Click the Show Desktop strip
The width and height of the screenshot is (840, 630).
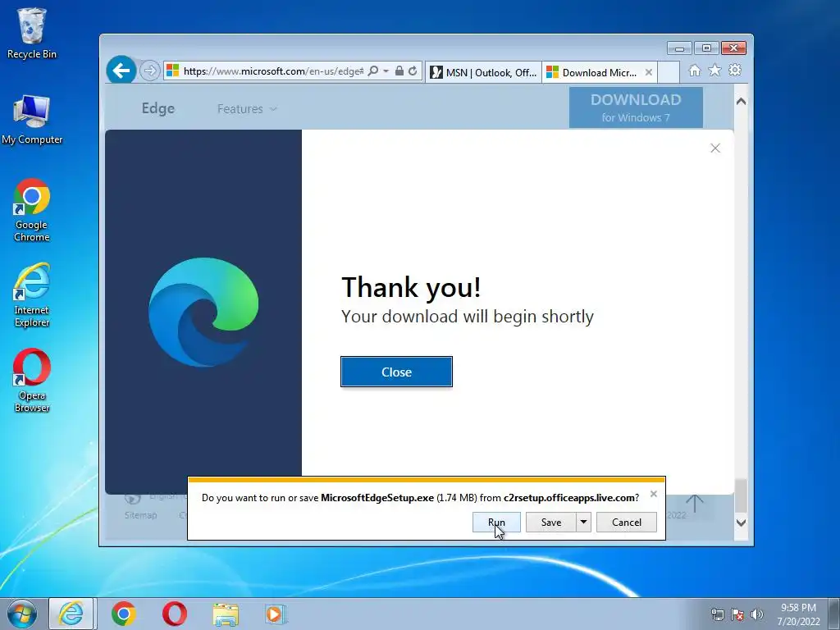[834, 614]
